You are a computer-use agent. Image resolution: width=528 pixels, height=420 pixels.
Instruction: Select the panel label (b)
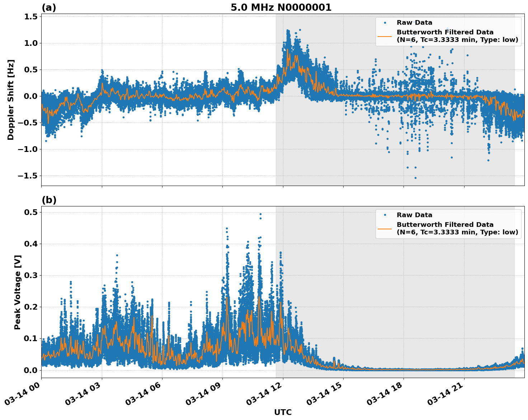tap(49, 199)
